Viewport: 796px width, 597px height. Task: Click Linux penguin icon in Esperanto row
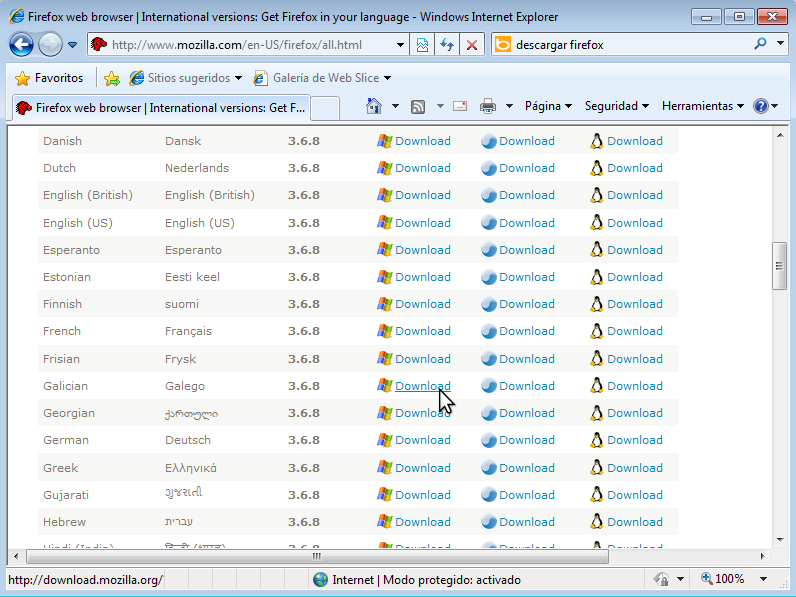tap(596, 250)
